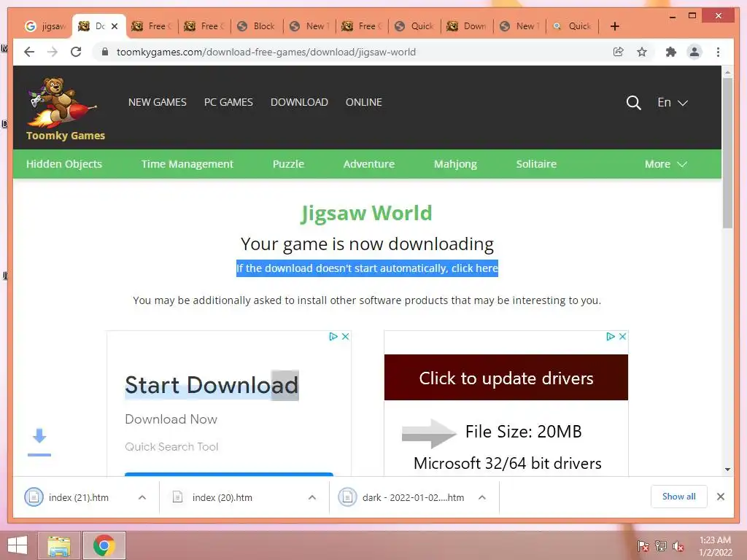Select the Time Management category

coord(187,164)
